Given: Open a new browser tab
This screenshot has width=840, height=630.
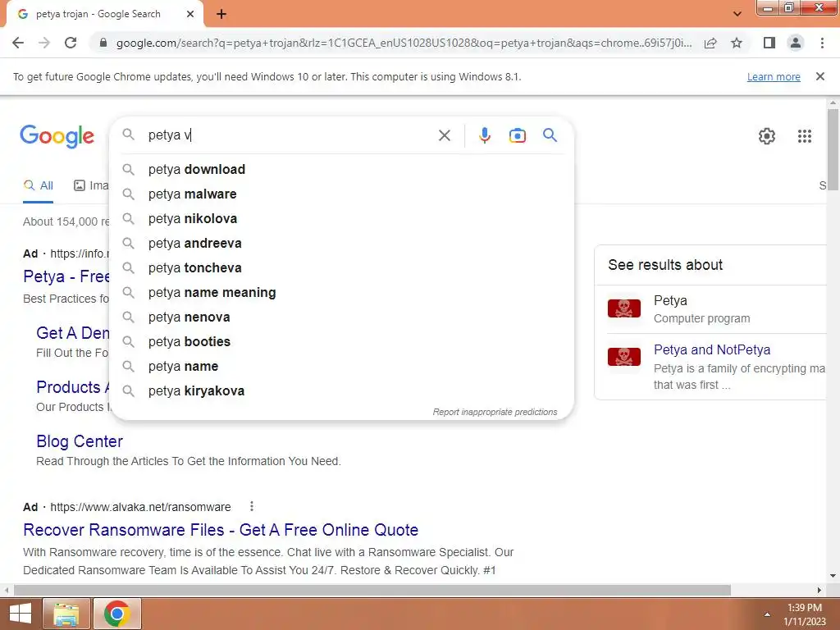Looking at the screenshot, I should [x=221, y=15].
